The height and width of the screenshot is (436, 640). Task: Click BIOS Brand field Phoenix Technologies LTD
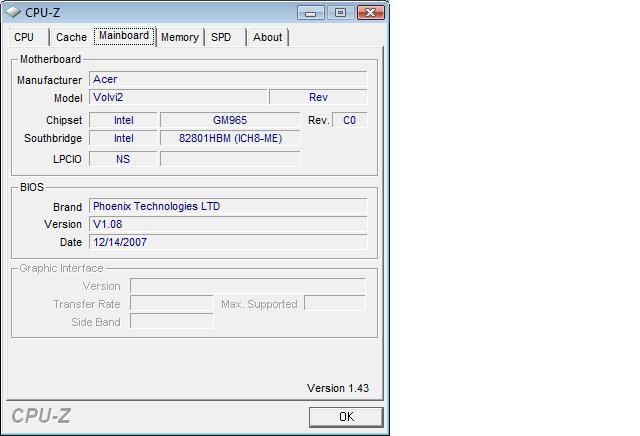227,206
